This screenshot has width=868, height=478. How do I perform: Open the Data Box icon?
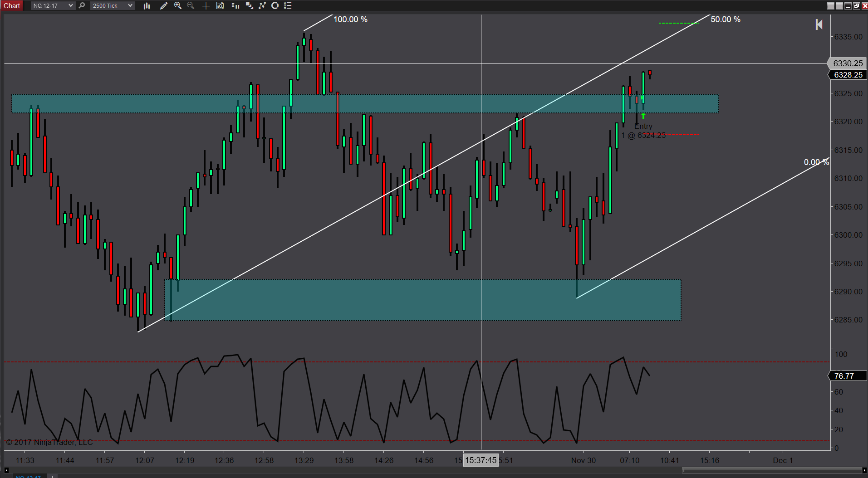[x=220, y=5]
